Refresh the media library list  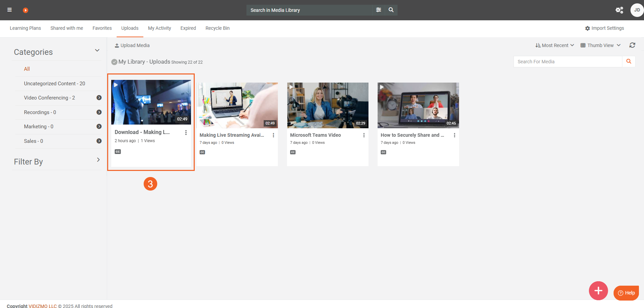[x=632, y=45]
